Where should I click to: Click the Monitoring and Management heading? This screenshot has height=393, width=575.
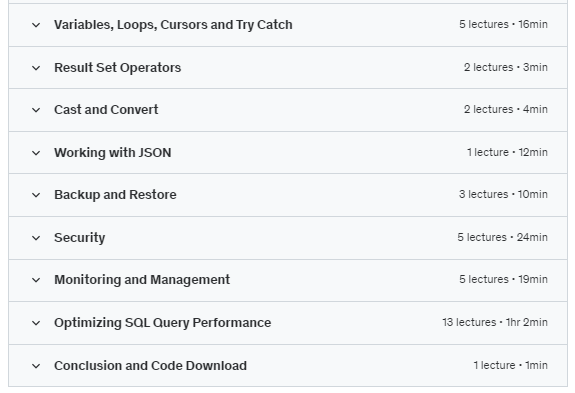(142, 280)
